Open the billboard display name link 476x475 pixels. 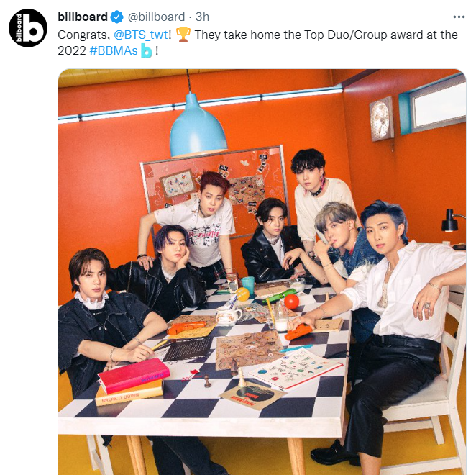pos(83,17)
